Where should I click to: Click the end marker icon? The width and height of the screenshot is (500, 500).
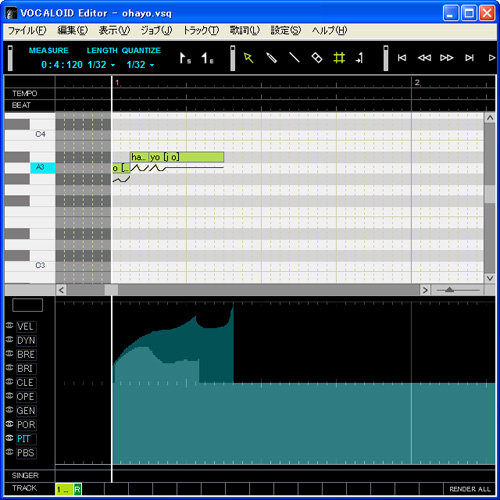click(x=207, y=58)
